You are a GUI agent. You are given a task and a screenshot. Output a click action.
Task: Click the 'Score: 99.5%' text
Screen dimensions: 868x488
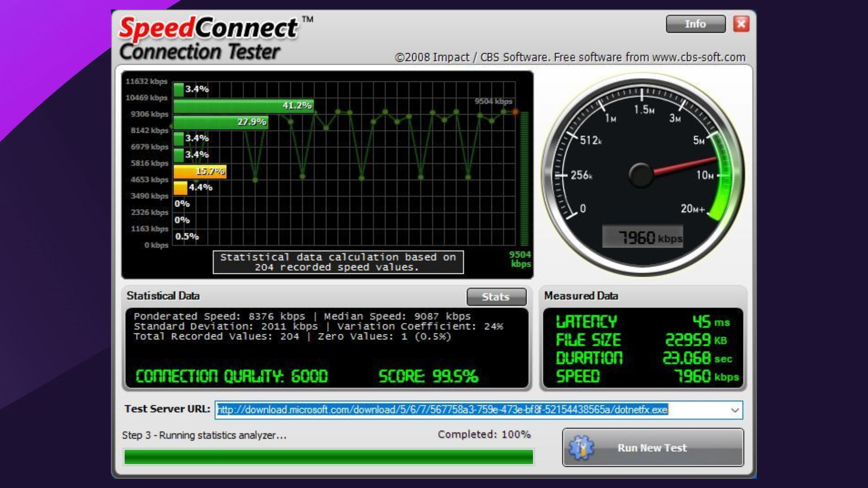tap(428, 376)
